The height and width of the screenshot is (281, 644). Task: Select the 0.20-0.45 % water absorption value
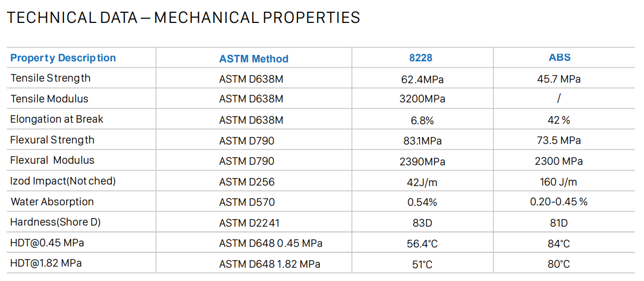coord(558,202)
